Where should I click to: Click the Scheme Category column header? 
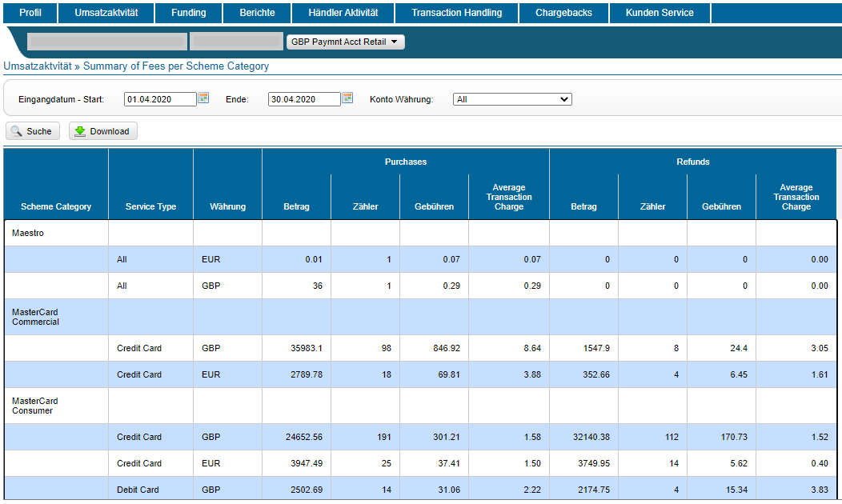coord(56,206)
